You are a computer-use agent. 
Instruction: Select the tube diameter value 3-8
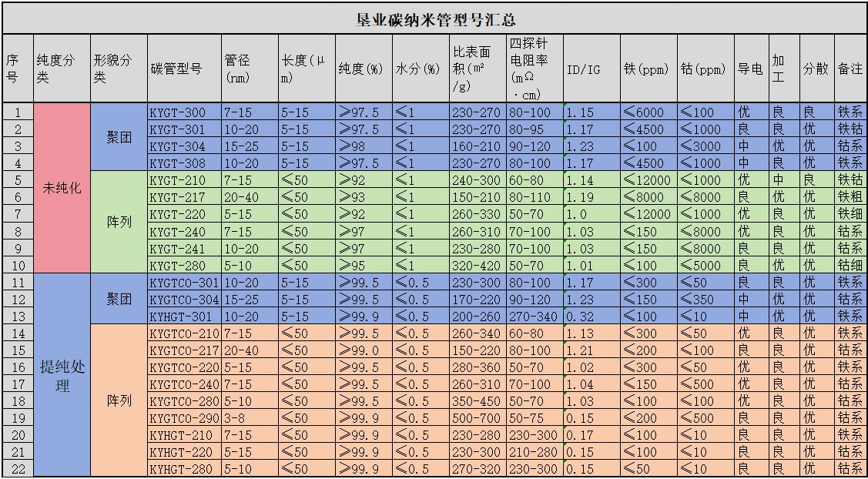click(250, 418)
